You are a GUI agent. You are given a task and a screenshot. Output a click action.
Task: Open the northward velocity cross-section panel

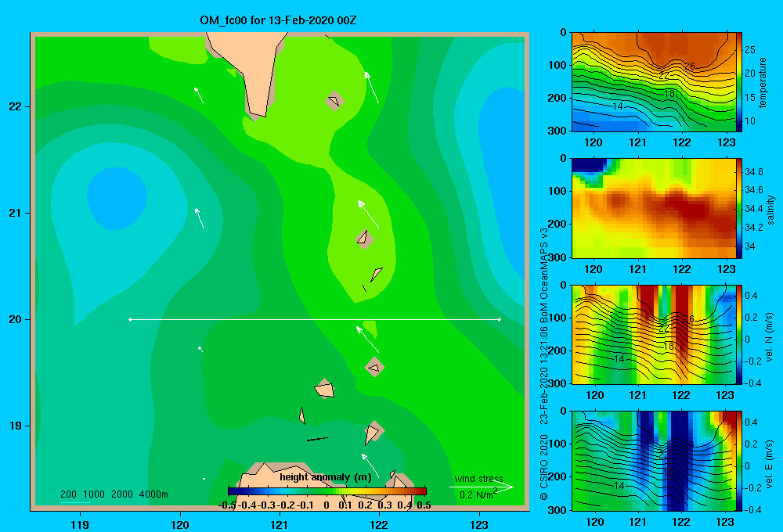[x=653, y=334]
